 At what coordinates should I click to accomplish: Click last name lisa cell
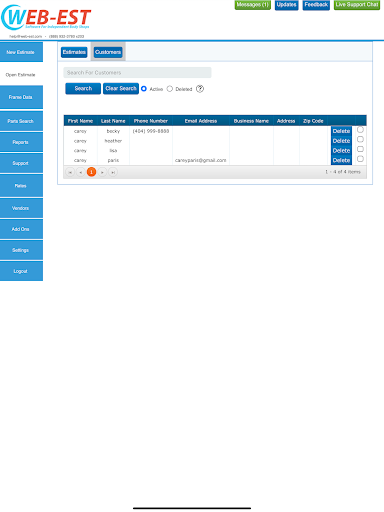tap(113, 151)
